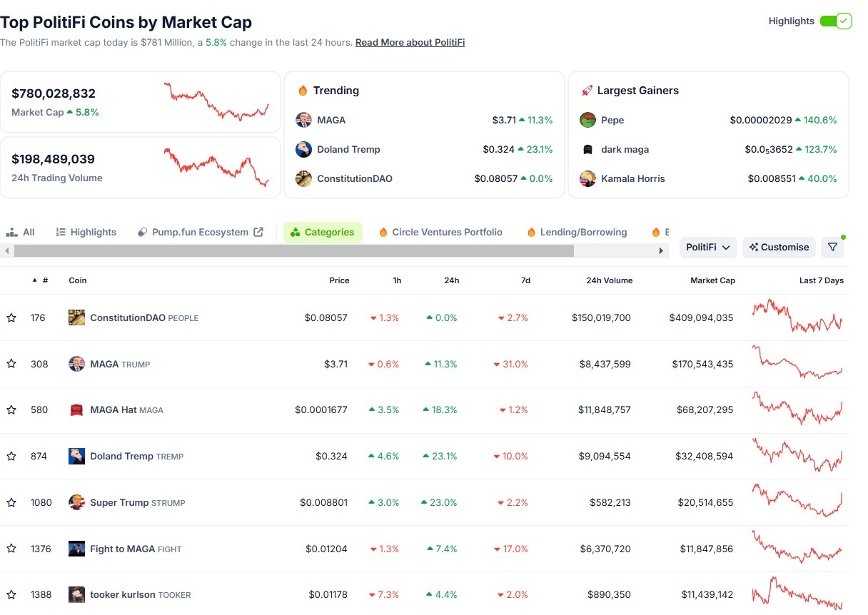Image resolution: width=868 pixels, height=615 pixels.
Task: Click flame icon on Circle Ventures Portfolio
Action: click(x=383, y=232)
